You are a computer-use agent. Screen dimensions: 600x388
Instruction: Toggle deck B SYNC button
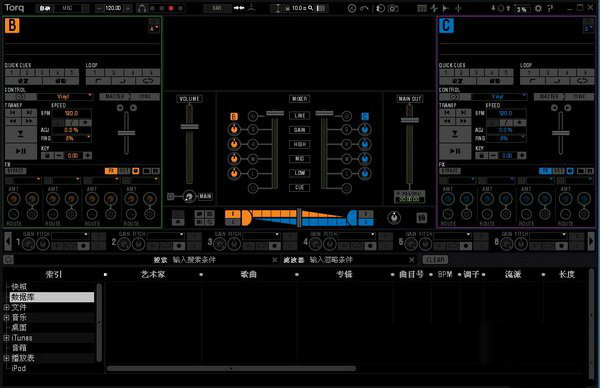145,96
